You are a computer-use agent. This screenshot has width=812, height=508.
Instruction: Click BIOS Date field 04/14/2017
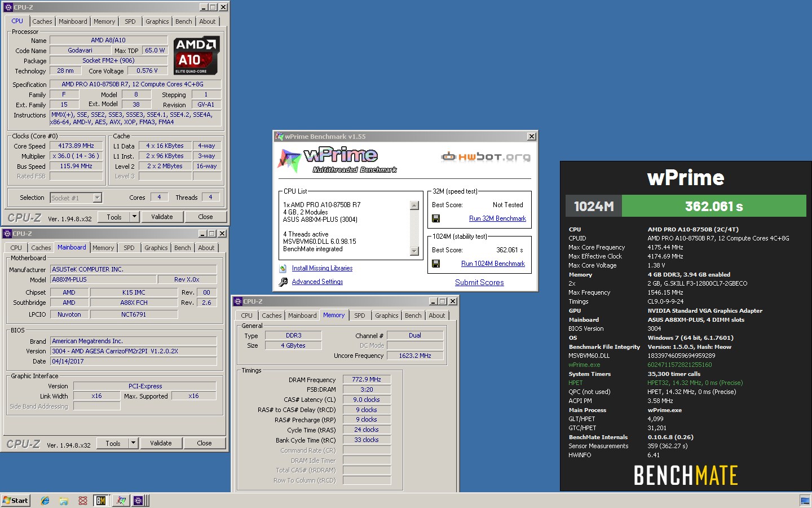click(x=134, y=361)
